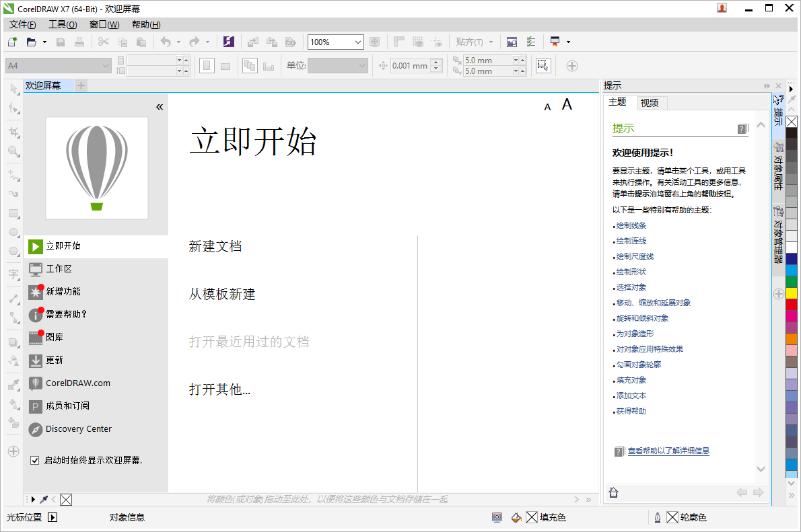Toggle portrait page orientation in the property bar
801x532 pixels.
click(207, 66)
